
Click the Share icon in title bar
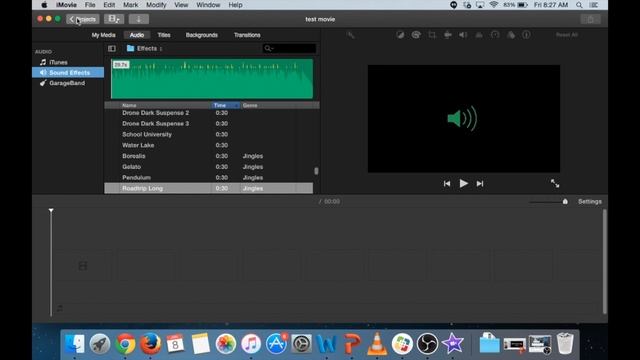590,19
